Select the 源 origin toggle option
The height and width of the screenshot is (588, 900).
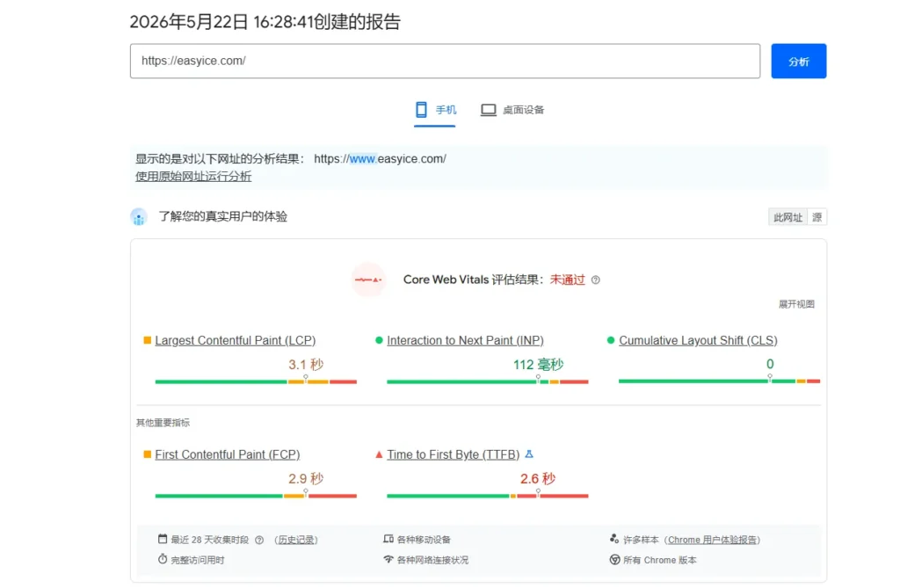coord(817,217)
